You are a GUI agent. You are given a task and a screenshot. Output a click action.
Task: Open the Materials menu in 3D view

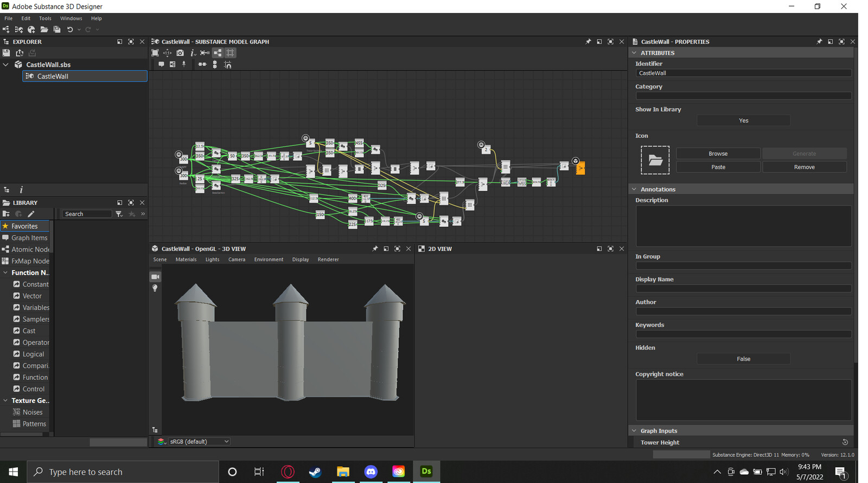point(186,259)
